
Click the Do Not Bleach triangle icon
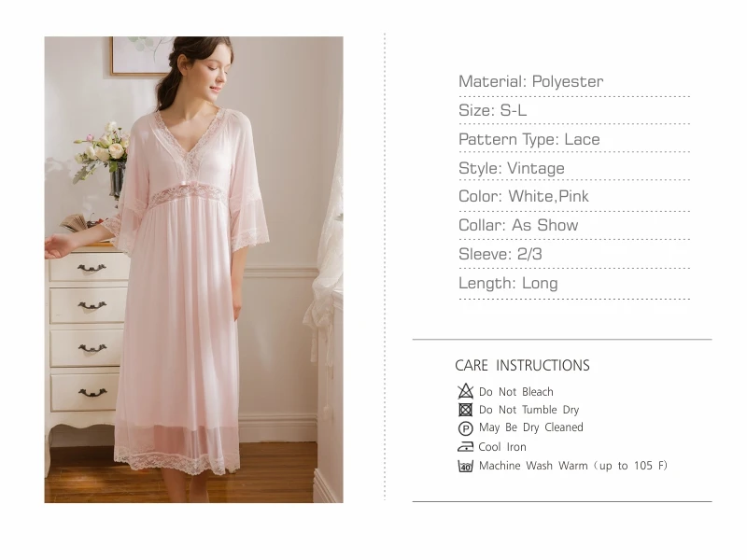pos(465,391)
